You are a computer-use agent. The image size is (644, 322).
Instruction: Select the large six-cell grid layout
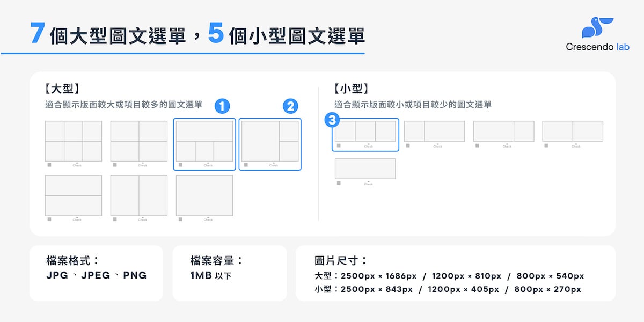click(x=74, y=141)
